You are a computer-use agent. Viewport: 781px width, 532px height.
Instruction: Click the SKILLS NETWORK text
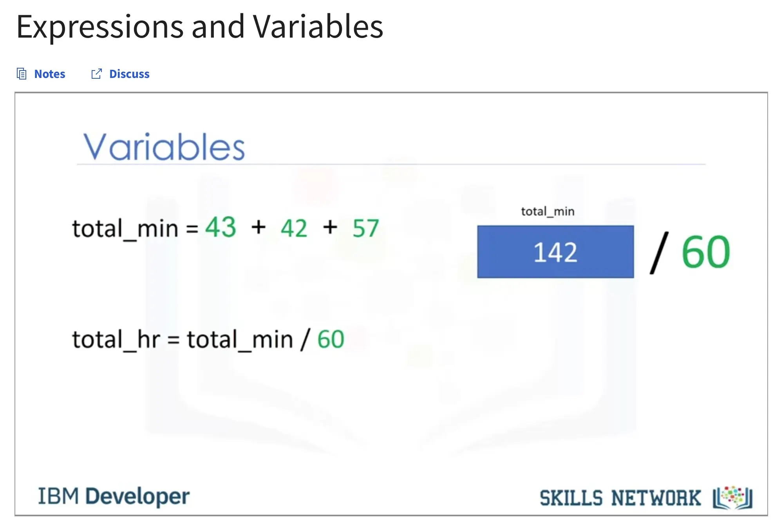click(620, 498)
